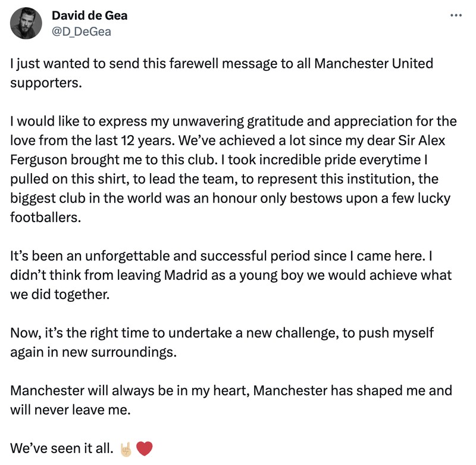Viewport: 476px width, 465px height.
Task: Click the red heart emoji
Action: 145,448
